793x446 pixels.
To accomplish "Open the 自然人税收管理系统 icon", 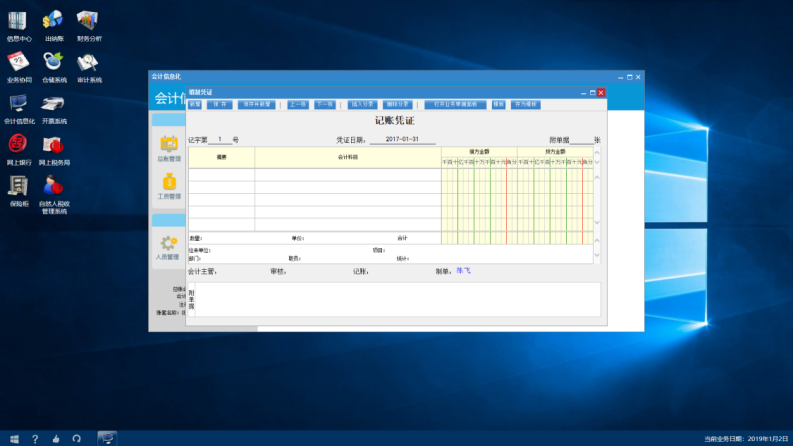I will tap(54, 195).
